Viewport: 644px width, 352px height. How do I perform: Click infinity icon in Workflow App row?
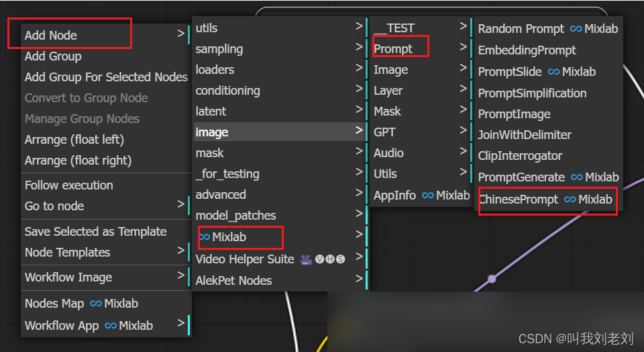pos(111,325)
